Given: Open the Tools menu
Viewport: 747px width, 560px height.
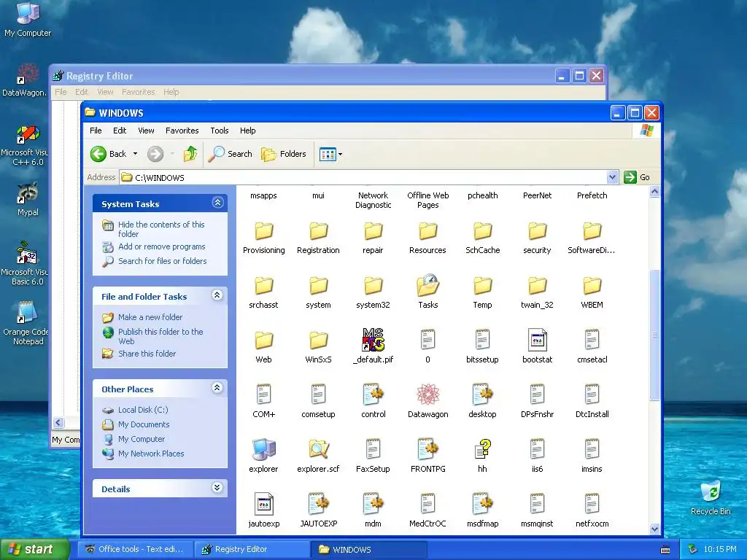Looking at the screenshot, I should 220,131.
